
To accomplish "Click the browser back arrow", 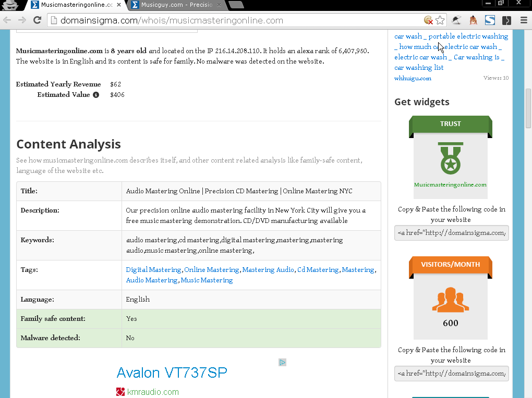I will coord(7,20).
